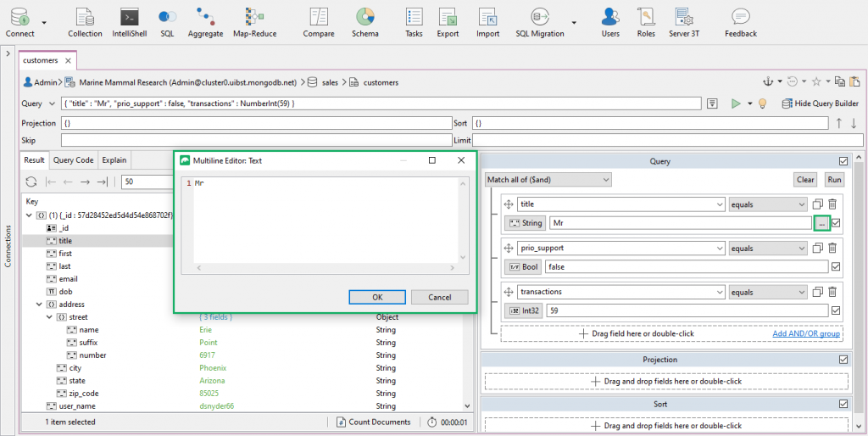Image resolution: width=868 pixels, height=436 pixels.
Task: Open multiline editor via ellipsis button
Action: point(821,223)
